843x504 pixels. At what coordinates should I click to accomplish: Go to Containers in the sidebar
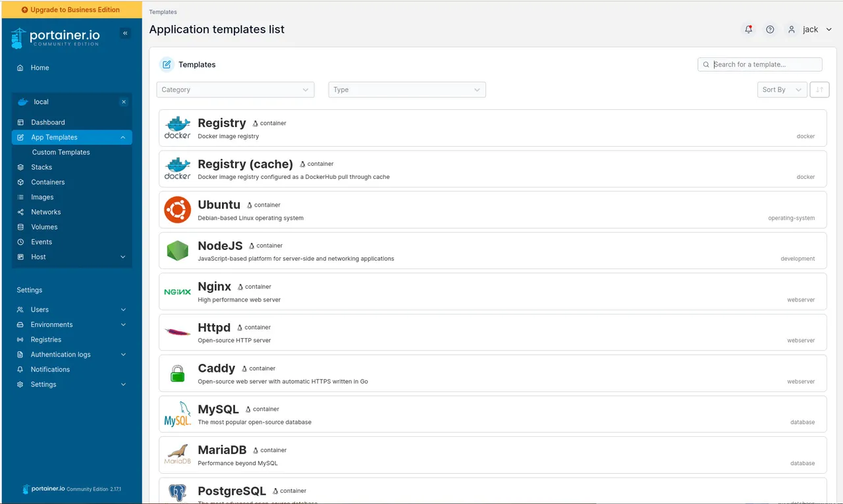(48, 182)
